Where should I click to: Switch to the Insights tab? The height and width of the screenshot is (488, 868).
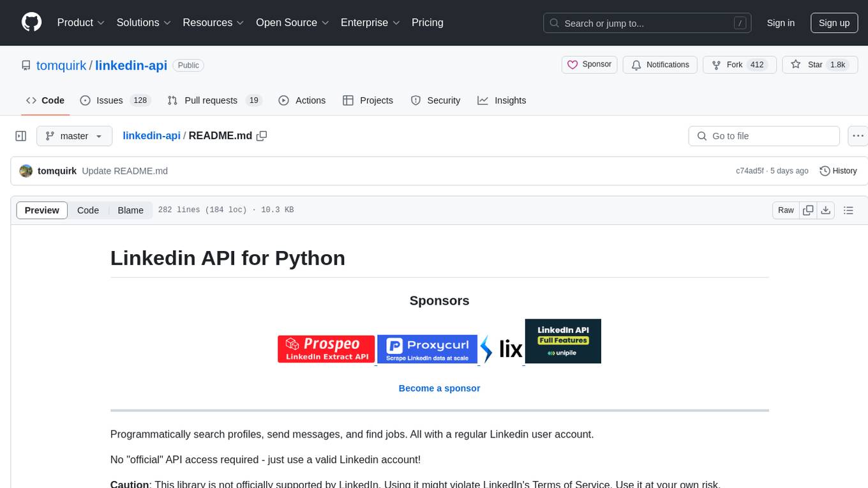502,100
